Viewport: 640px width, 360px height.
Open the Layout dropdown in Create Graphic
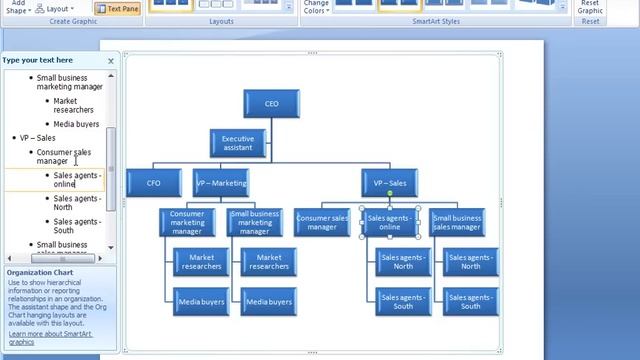pos(55,9)
